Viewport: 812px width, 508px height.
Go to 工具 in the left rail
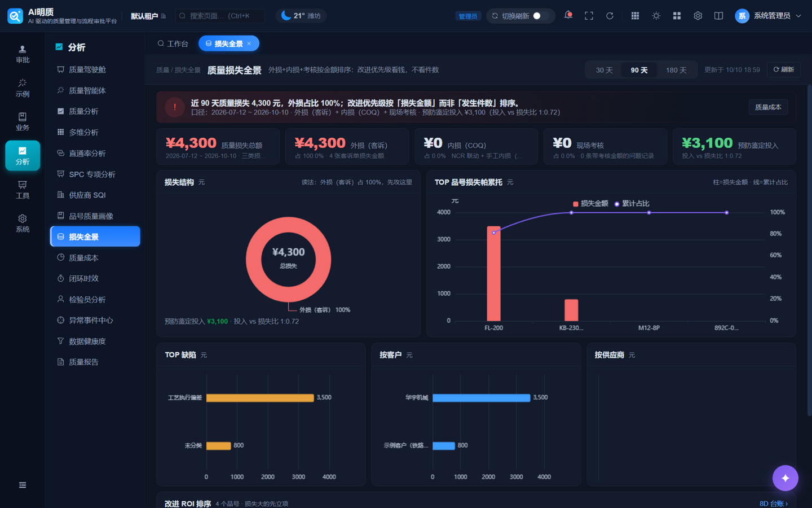pyautogui.click(x=23, y=190)
